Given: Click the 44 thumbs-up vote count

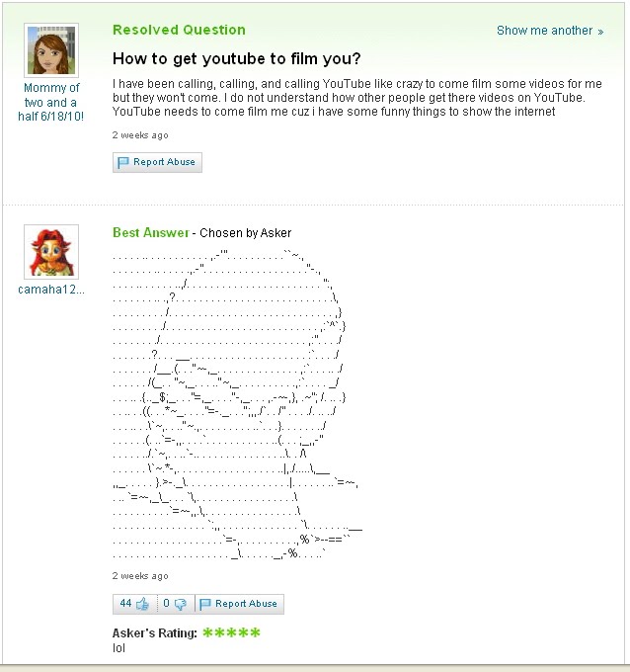Looking at the screenshot, I should pyautogui.click(x=125, y=604).
